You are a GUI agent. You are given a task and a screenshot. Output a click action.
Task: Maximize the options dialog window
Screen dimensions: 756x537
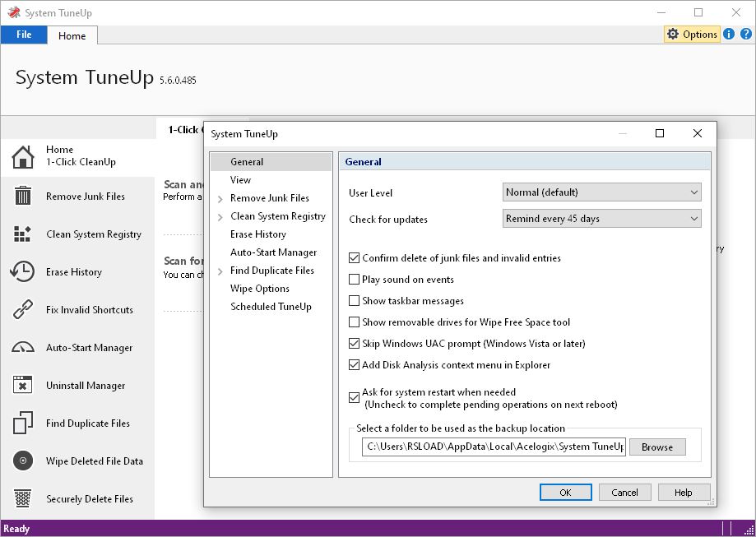[660, 133]
